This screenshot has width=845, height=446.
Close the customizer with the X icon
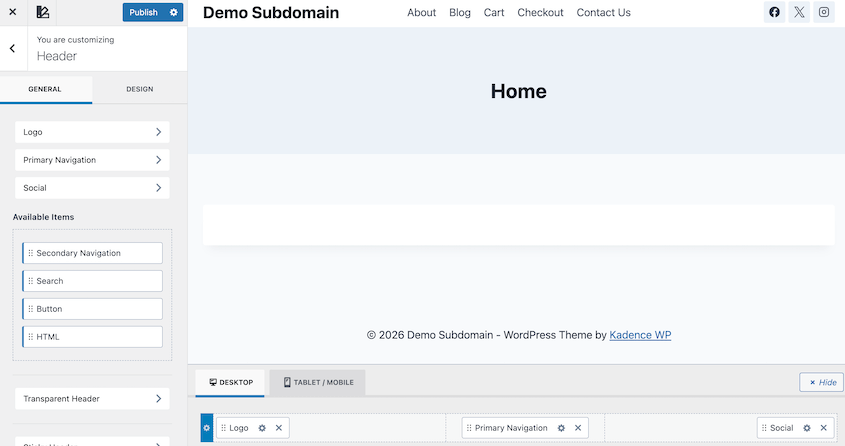pos(12,12)
